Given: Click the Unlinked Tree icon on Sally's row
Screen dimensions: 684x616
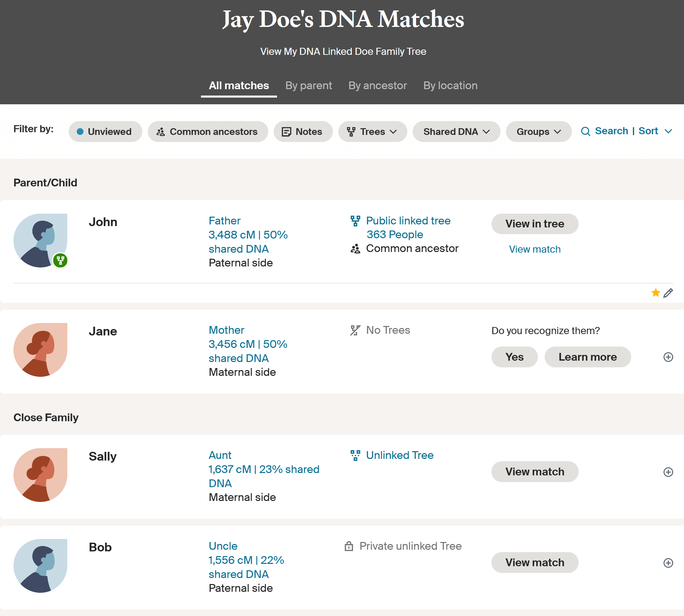Looking at the screenshot, I should (x=355, y=455).
